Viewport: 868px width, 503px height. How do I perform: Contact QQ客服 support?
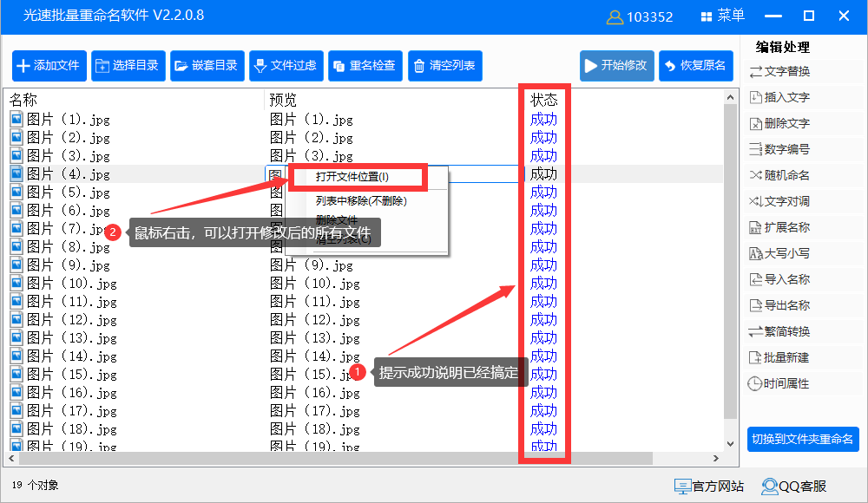tap(794, 487)
